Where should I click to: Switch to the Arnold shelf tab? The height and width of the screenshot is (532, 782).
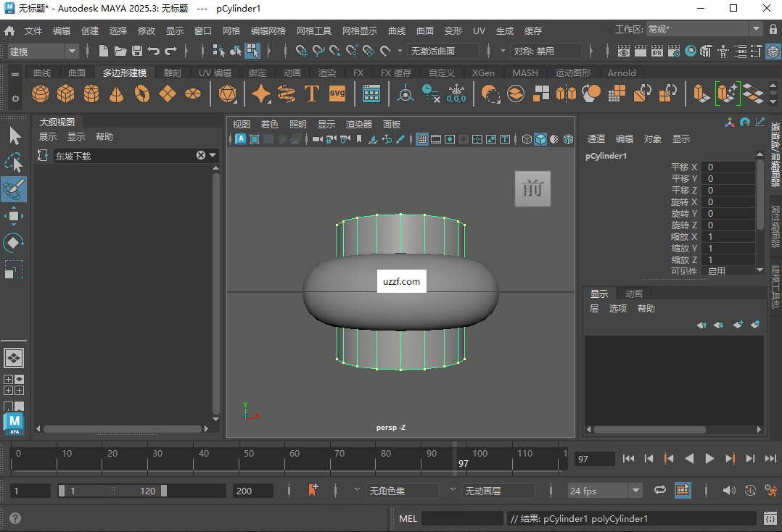622,72
